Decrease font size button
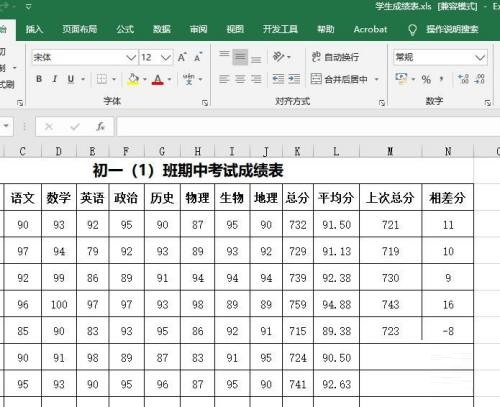Viewport: 500px width, 407px height. 198,57
